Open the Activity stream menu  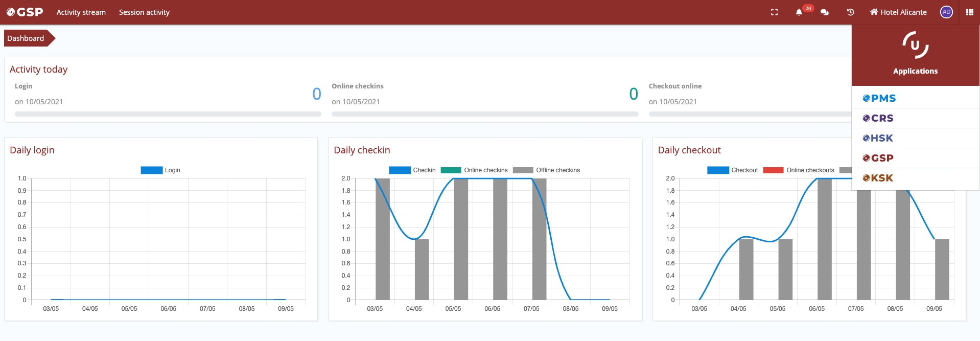pos(81,12)
